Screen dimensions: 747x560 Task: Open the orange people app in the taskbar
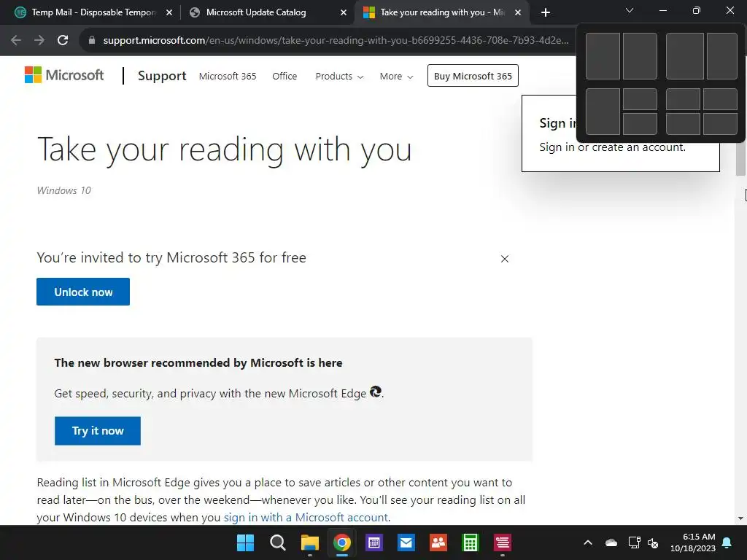pyautogui.click(x=438, y=542)
